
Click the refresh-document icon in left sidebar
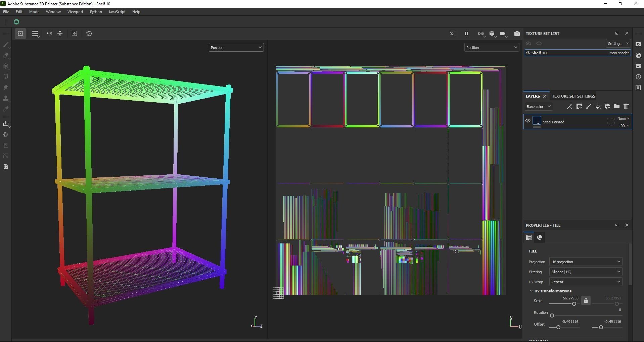click(x=6, y=167)
